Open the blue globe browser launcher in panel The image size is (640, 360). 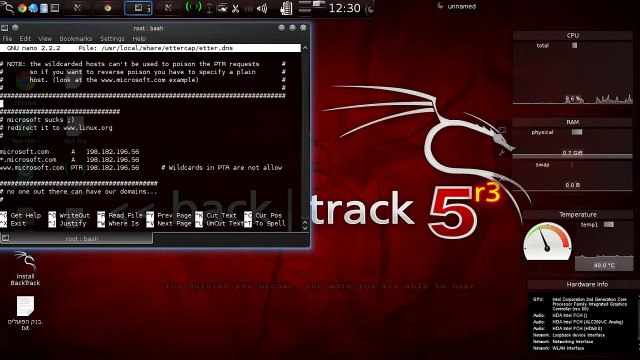[33, 8]
